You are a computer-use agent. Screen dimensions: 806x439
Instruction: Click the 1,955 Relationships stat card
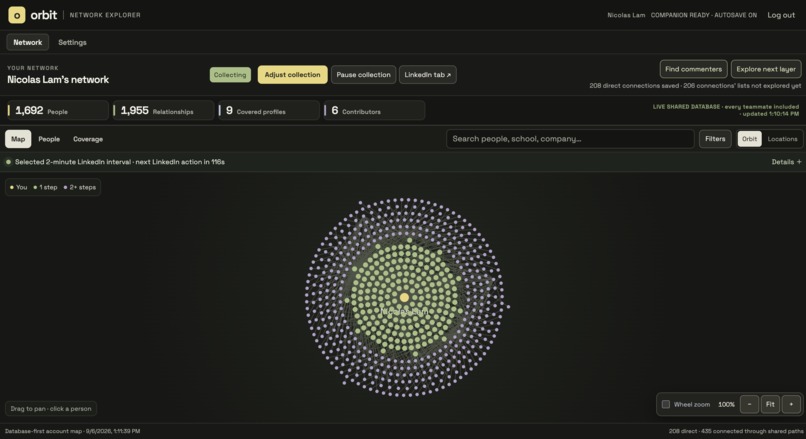coord(163,111)
